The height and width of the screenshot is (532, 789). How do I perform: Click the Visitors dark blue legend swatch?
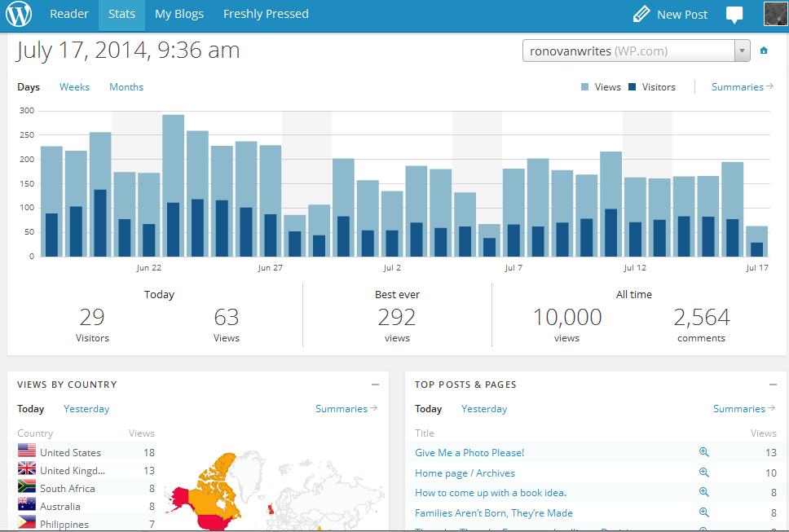coord(633,87)
